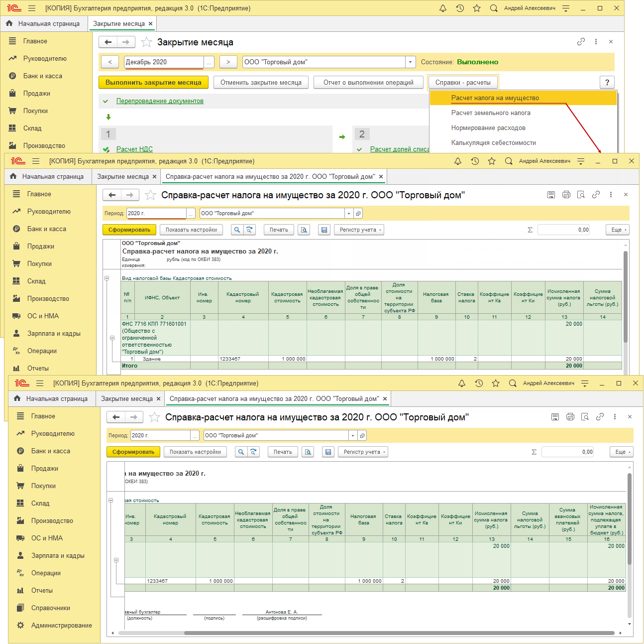This screenshot has width=644, height=644.
Task: Click preview icon in front window form header
Action: pyautogui.click(x=585, y=417)
